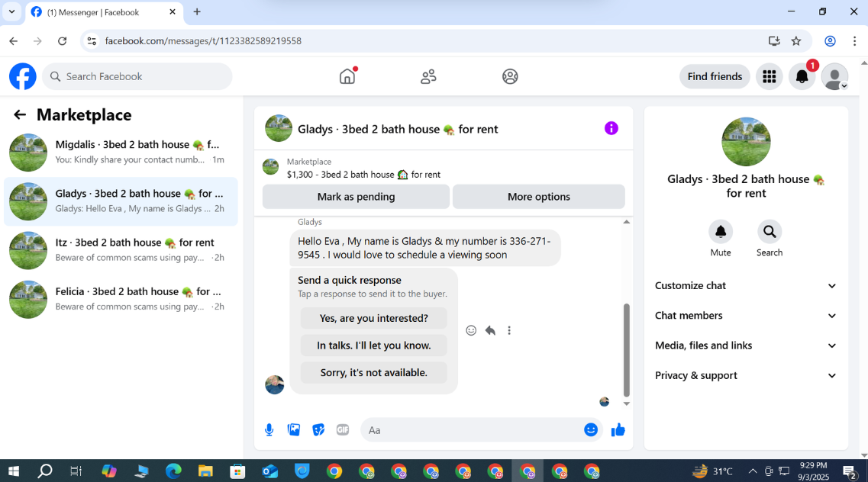
Task: View site information icon in address bar
Action: [x=92, y=41]
